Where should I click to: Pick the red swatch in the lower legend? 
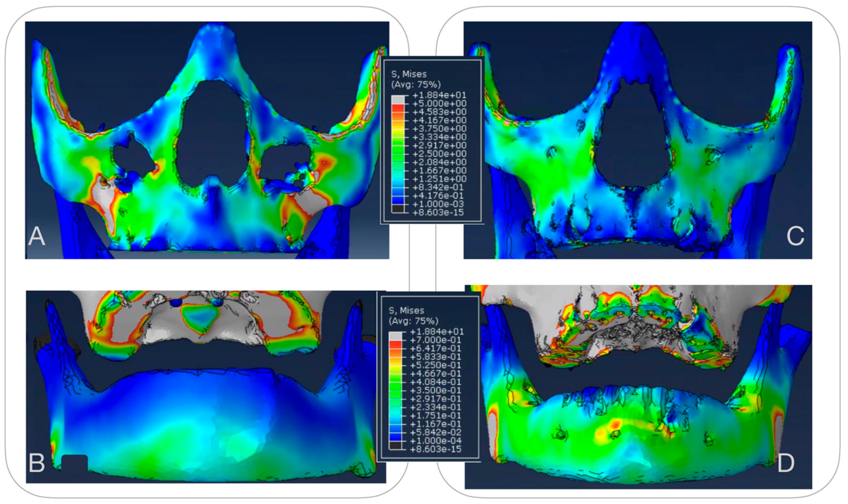pyautogui.click(x=396, y=344)
